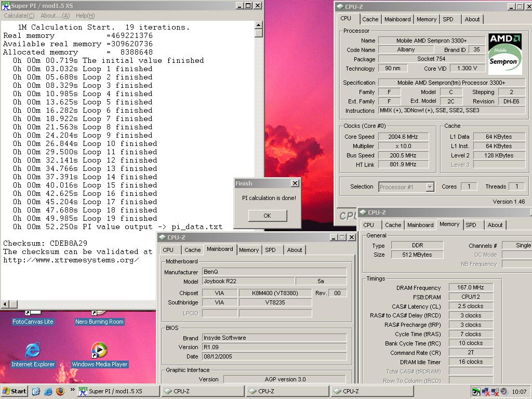
Task: Open About tab in the DDR timings CPU-Z window
Action: [495, 225]
